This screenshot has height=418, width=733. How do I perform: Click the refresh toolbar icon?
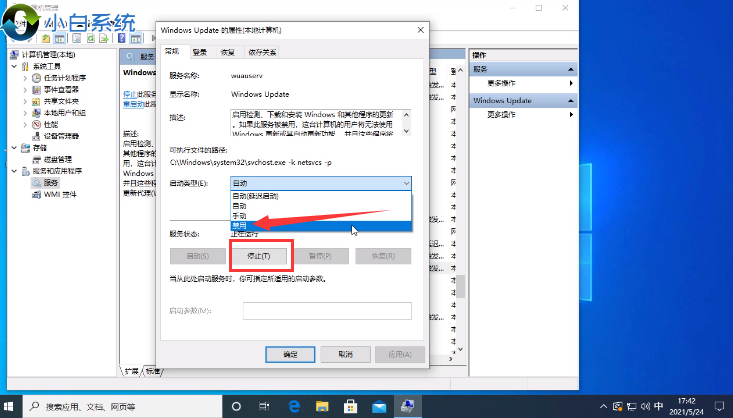pyautogui.click(x=91, y=38)
